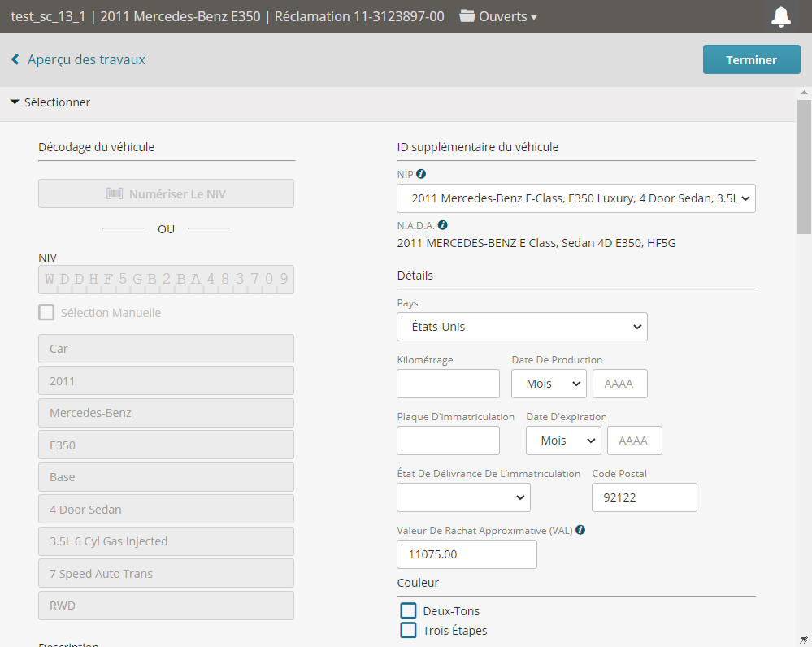Screen dimensions: 812x647
Task: Click the Kilométrage input field
Action: pyautogui.click(x=448, y=384)
